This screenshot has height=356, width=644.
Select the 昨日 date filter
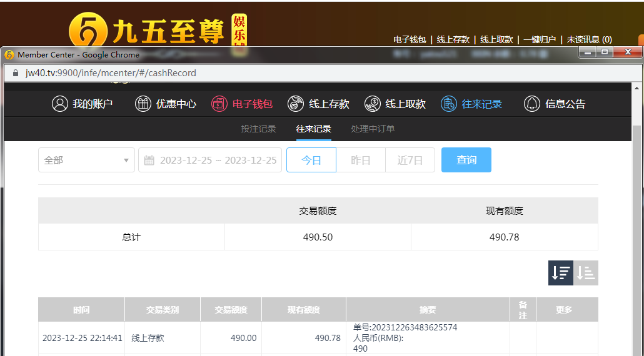click(x=361, y=160)
